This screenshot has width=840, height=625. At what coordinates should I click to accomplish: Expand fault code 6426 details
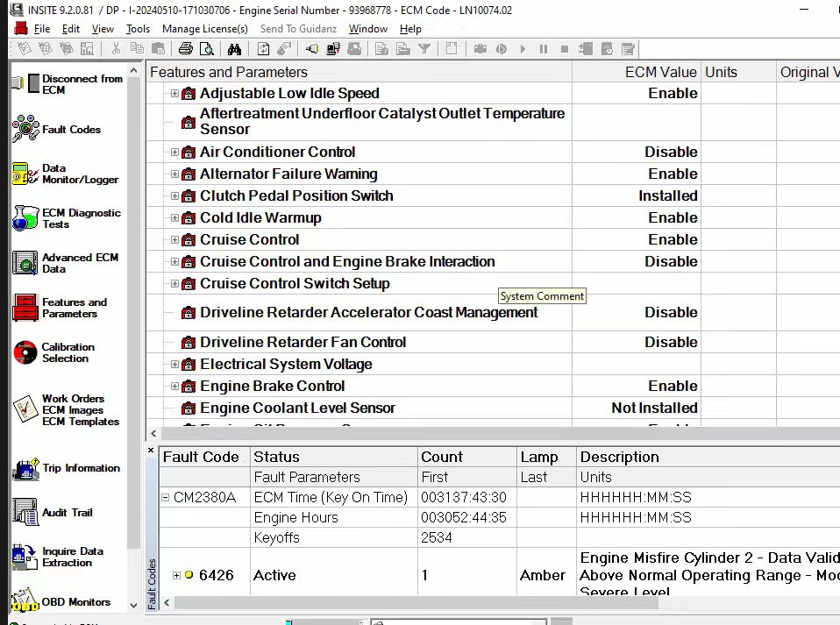(176, 576)
